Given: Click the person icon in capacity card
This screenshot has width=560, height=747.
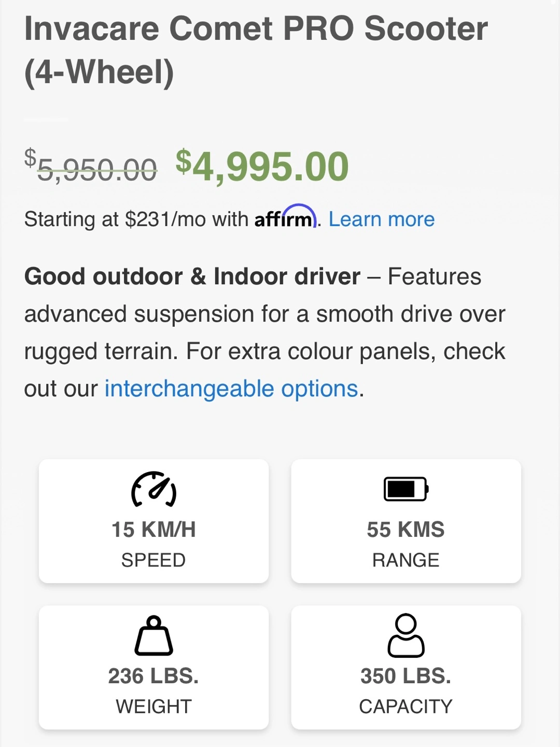Looking at the screenshot, I should [406, 635].
